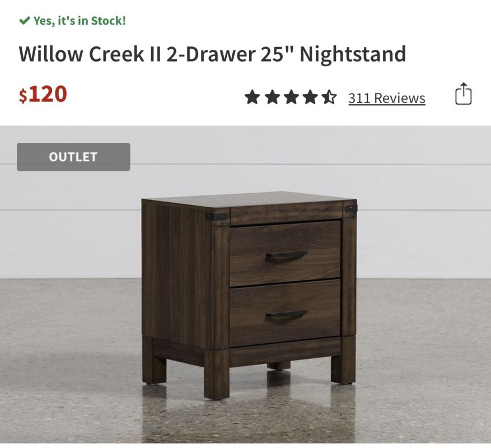Select the half-filled fifth rating star
Viewport: 491px width, 448px height.
coord(329,97)
